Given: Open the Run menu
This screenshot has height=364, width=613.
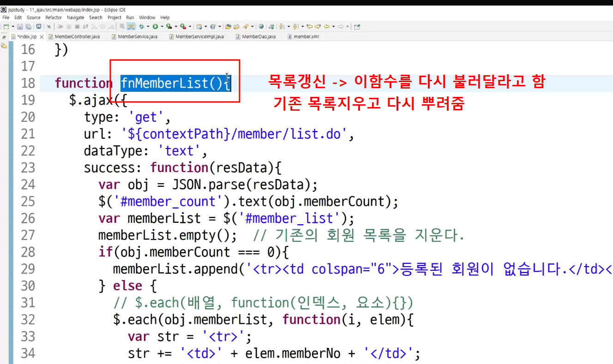Looking at the screenshot, I should coord(130,18).
